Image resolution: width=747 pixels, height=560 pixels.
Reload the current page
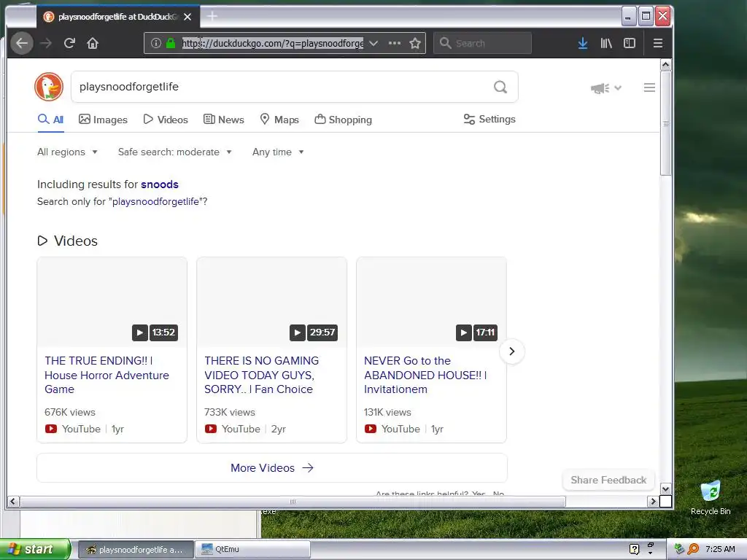pos(69,43)
